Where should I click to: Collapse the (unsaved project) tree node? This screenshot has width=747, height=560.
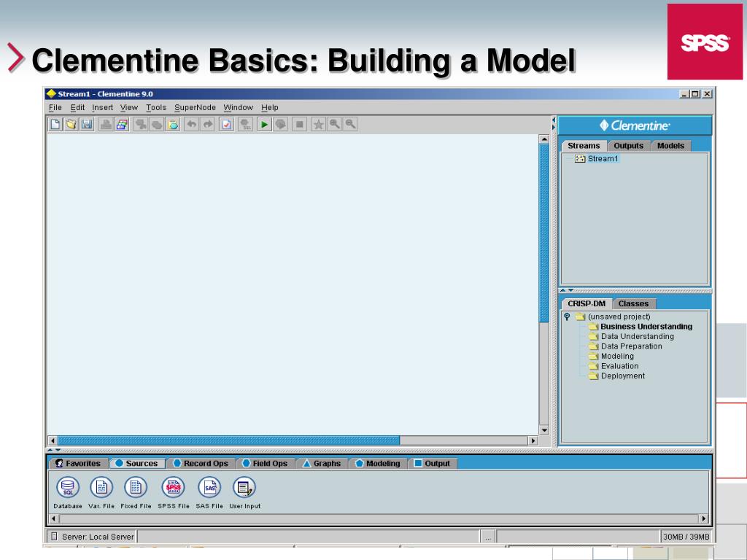(x=567, y=316)
